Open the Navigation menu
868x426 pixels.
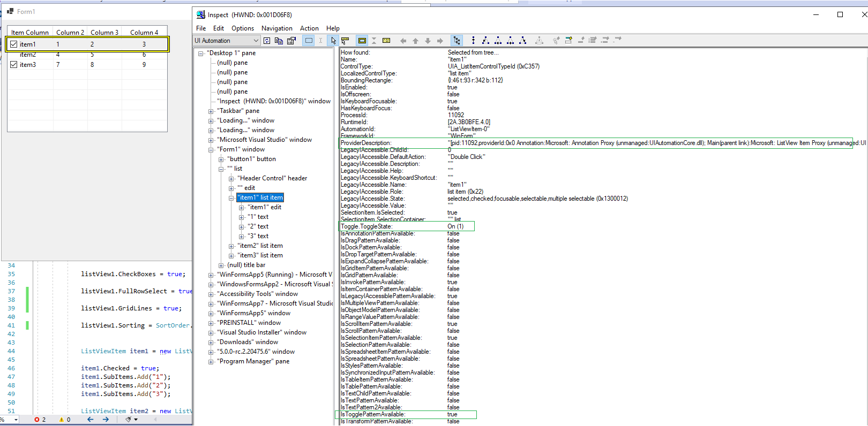click(277, 28)
